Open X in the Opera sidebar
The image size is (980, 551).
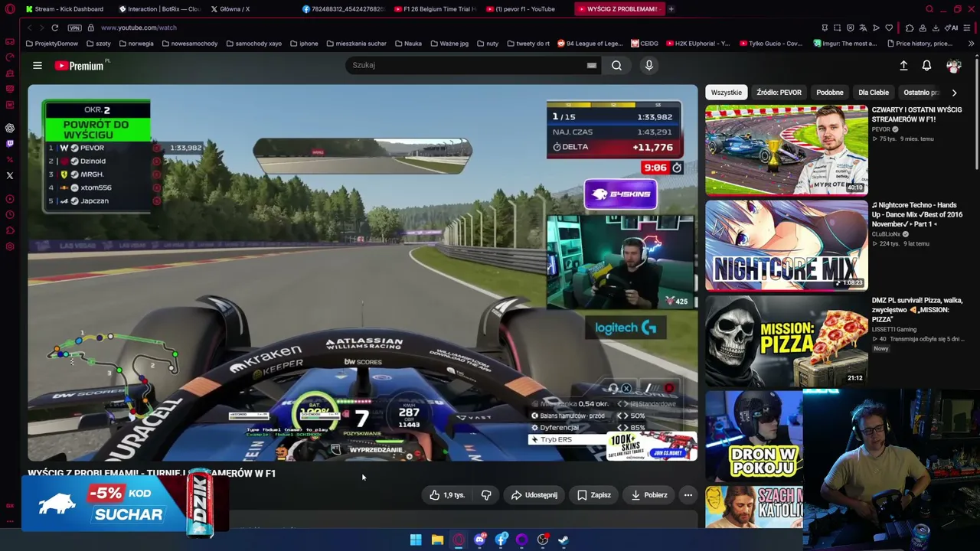10,175
